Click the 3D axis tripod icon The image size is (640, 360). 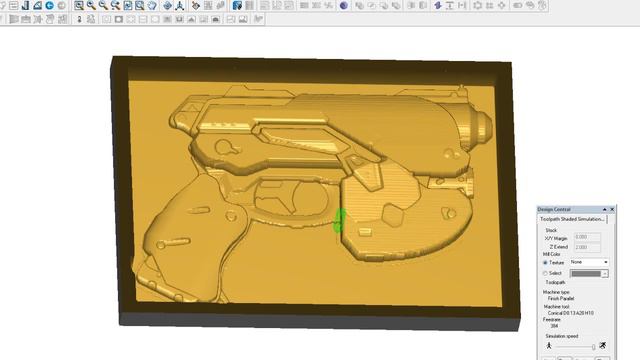(180, 6)
